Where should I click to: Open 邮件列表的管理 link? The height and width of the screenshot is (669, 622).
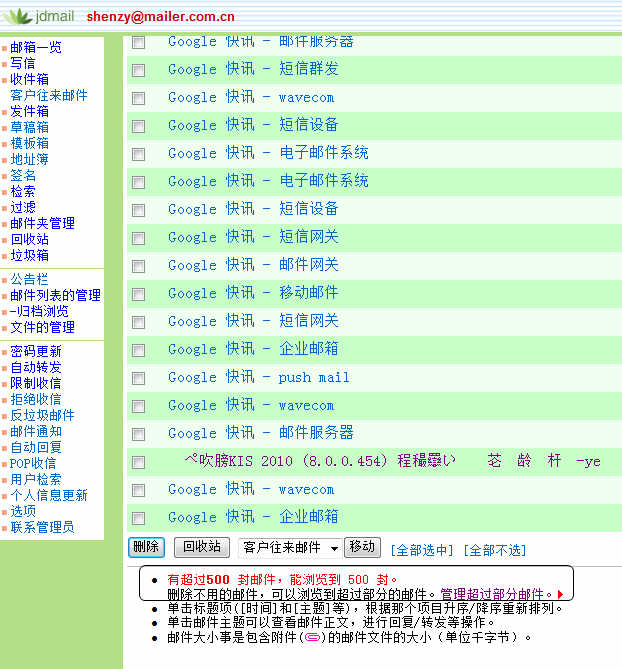click(x=55, y=295)
